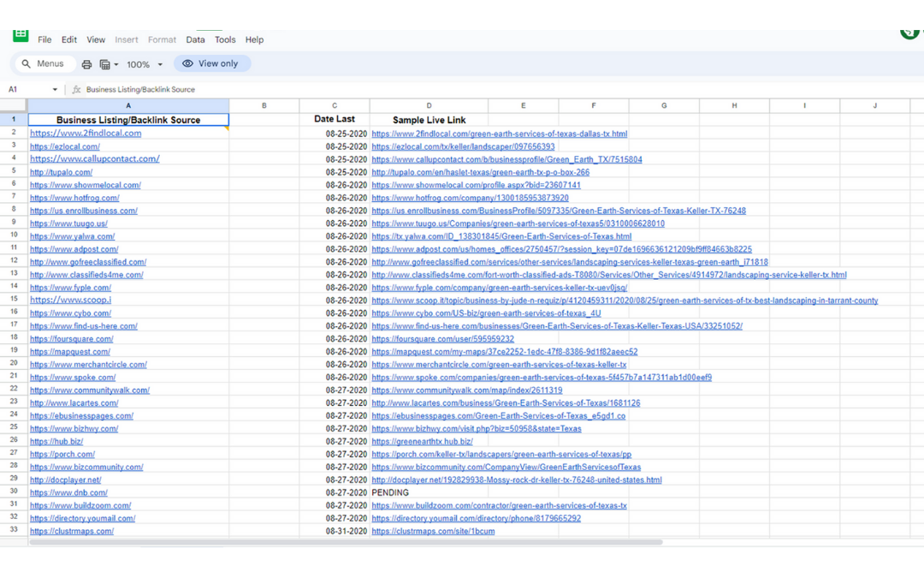Viewport: 924px width, 578px height.
Task: Select row 15 header
Action: 14,299
